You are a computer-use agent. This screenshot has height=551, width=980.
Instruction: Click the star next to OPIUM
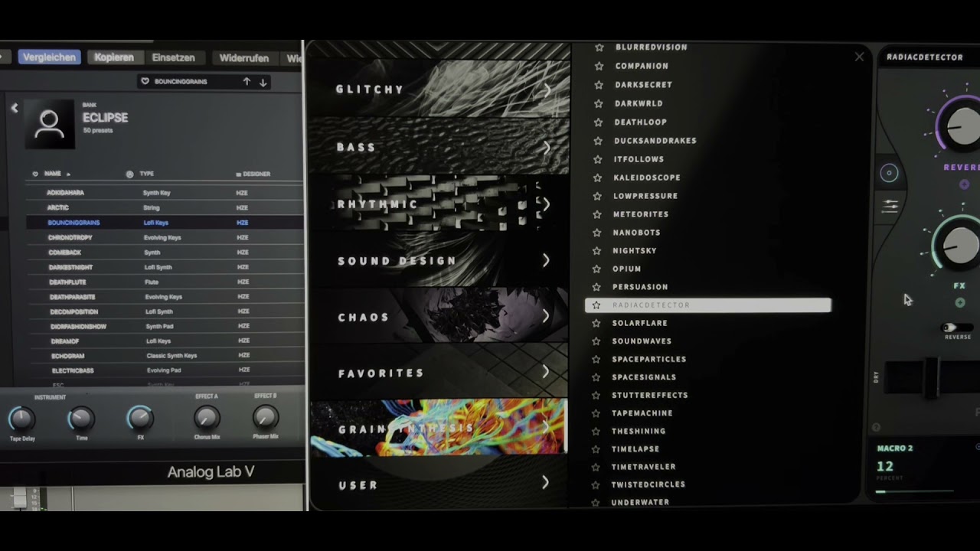[597, 269]
